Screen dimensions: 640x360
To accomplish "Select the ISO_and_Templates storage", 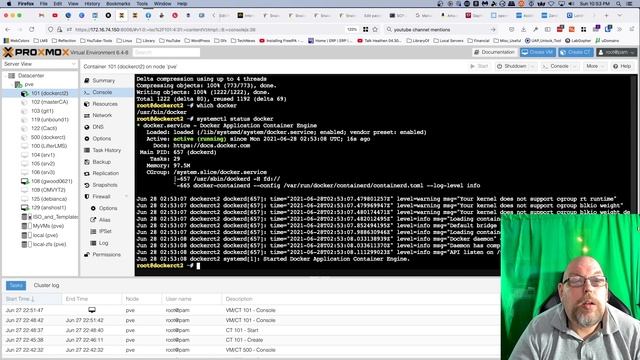I will (x=54, y=217).
